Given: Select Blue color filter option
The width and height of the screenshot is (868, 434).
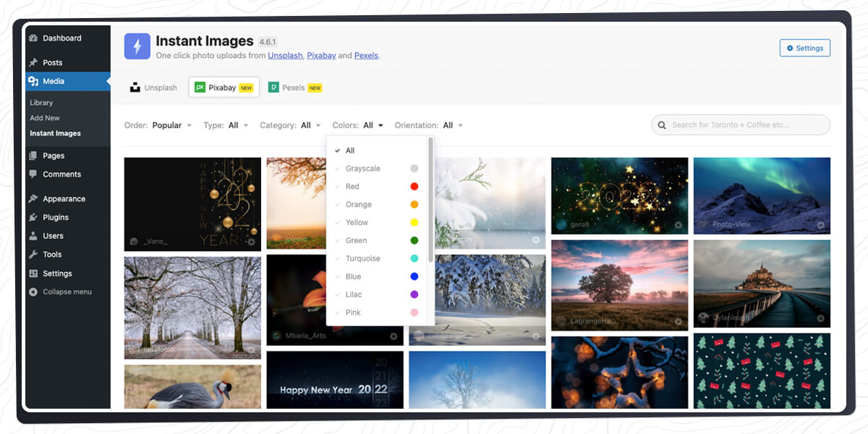Looking at the screenshot, I should 377,276.
